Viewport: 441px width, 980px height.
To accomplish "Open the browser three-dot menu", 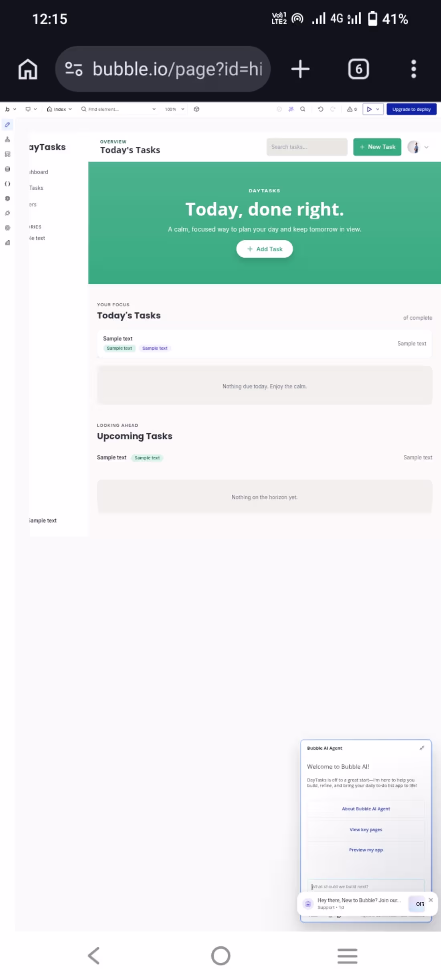I will [414, 69].
